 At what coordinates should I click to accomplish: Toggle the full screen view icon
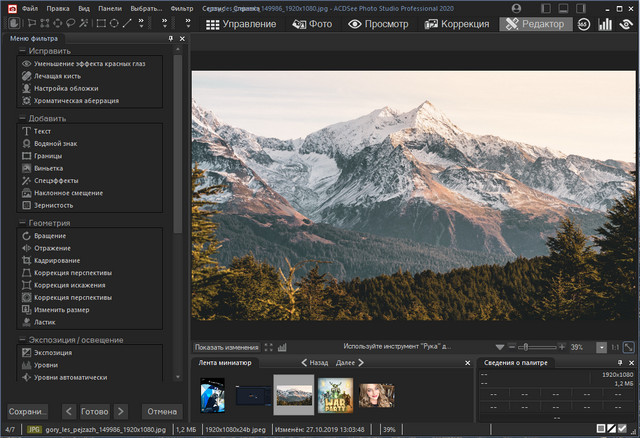269,347
